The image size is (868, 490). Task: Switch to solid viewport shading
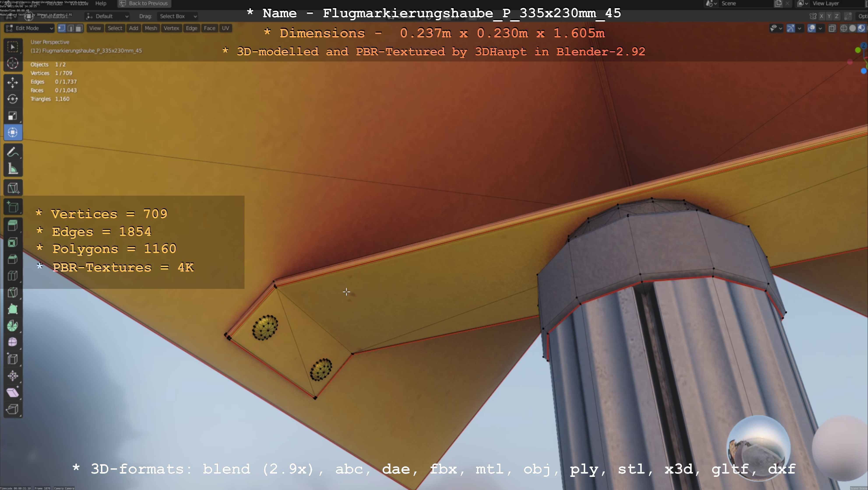tap(852, 29)
